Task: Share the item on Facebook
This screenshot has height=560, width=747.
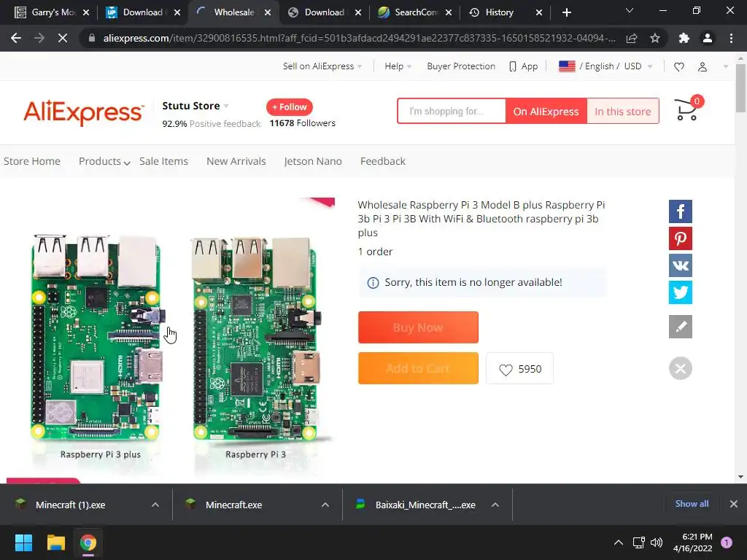Action: coord(681,211)
